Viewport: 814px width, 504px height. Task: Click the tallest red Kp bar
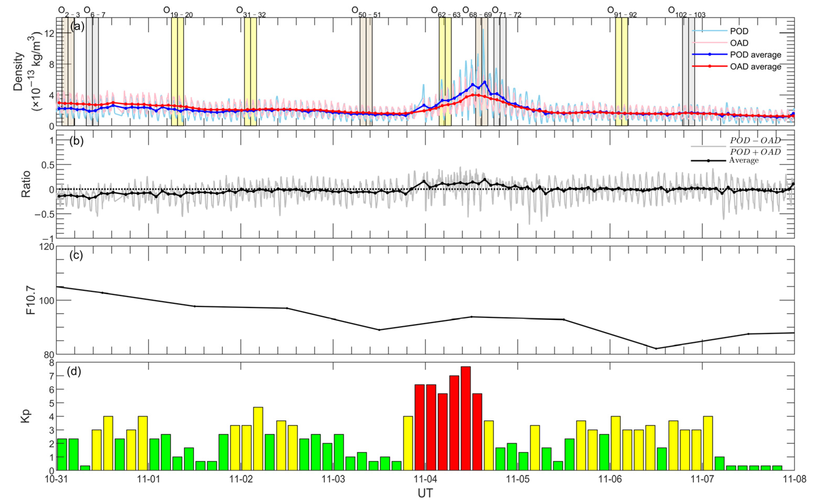(466, 418)
